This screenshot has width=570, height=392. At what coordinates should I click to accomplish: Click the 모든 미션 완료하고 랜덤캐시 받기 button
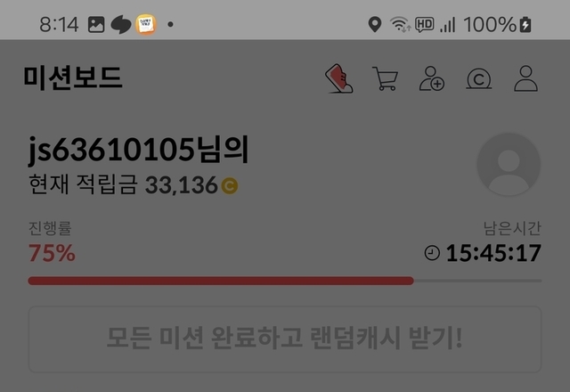285,339
